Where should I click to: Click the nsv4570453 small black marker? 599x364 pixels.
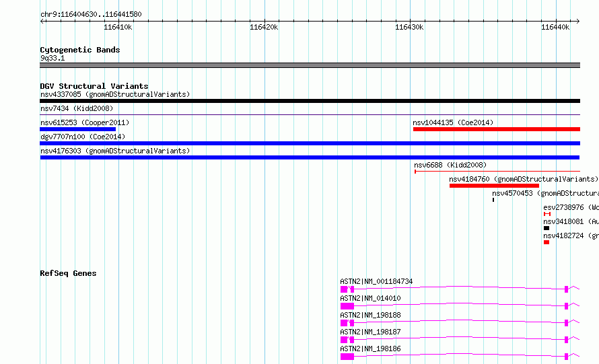click(493, 200)
